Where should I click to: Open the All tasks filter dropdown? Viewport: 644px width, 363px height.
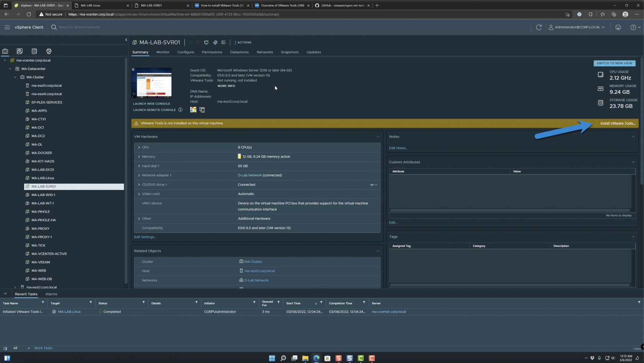pyautogui.click(x=21, y=348)
